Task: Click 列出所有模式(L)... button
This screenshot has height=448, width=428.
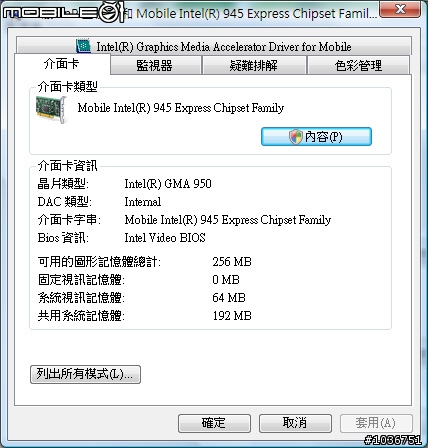Action: [85, 374]
